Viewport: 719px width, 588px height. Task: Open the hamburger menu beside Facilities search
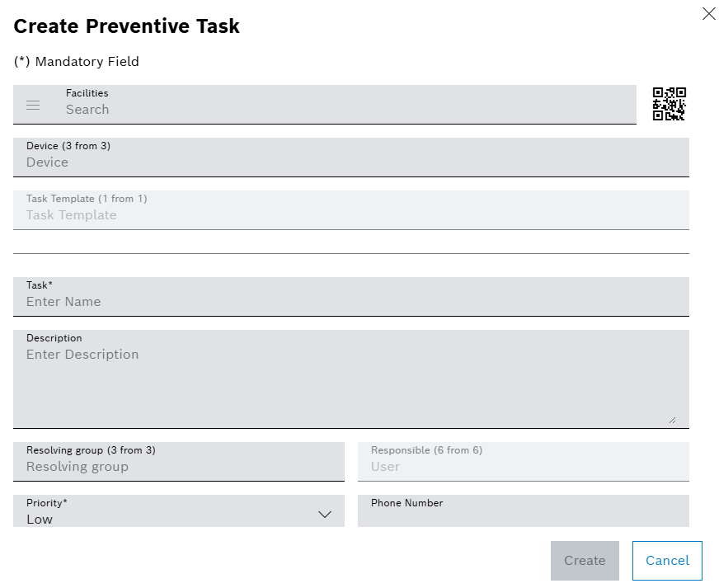(x=33, y=105)
